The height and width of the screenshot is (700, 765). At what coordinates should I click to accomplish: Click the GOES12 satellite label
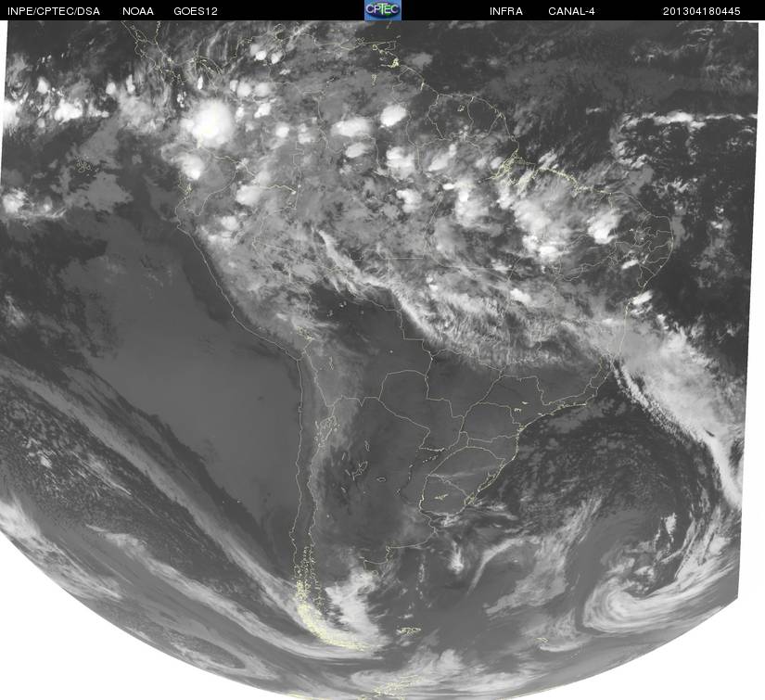(196, 11)
